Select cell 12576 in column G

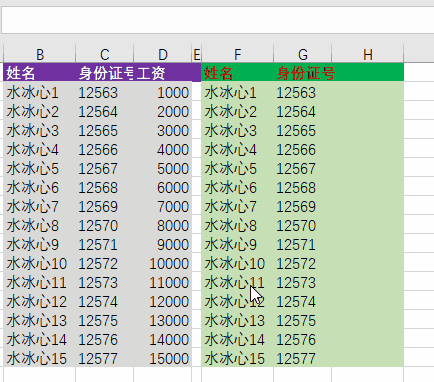coord(303,339)
